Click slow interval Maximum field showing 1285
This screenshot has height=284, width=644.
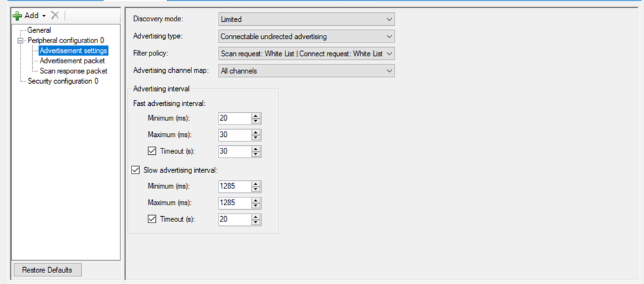[235, 203]
